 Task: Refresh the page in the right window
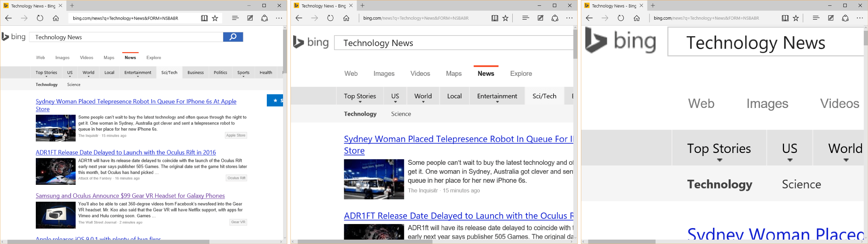(x=621, y=18)
